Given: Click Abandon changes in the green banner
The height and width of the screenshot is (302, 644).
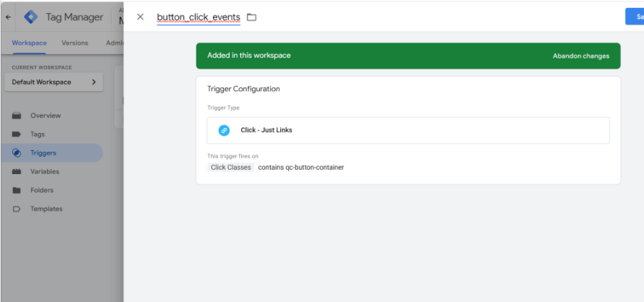Looking at the screenshot, I should pos(580,56).
